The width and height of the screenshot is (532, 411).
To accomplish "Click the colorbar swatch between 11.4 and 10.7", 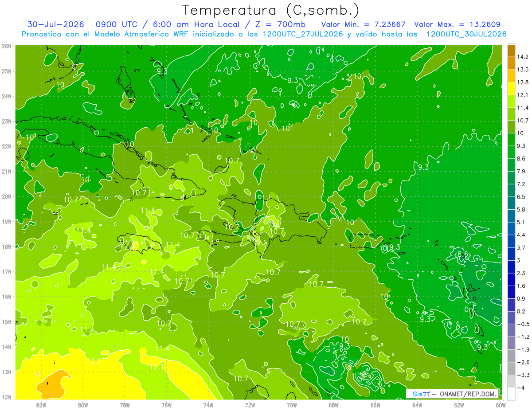I will (511, 114).
